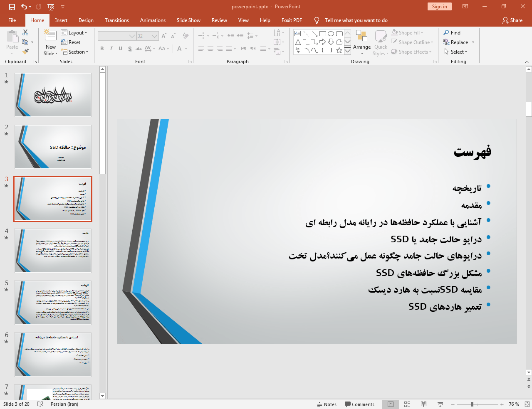Open Reading View from status bar
The image size is (532, 409).
point(423,404)
